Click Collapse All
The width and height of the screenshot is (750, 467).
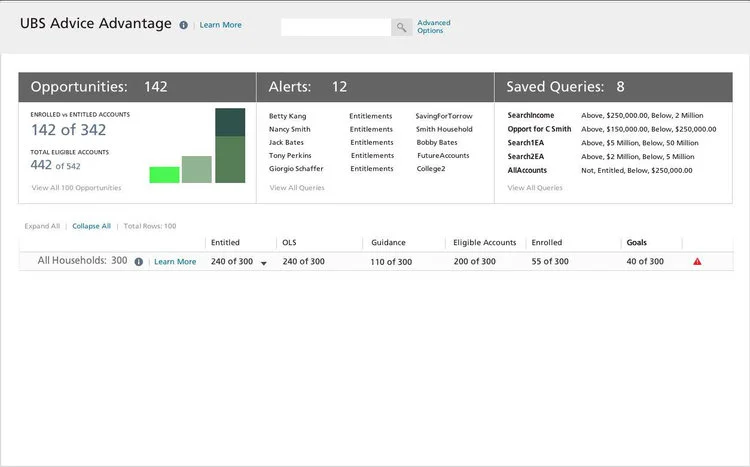pyautogui.click(x=91, y=226)
